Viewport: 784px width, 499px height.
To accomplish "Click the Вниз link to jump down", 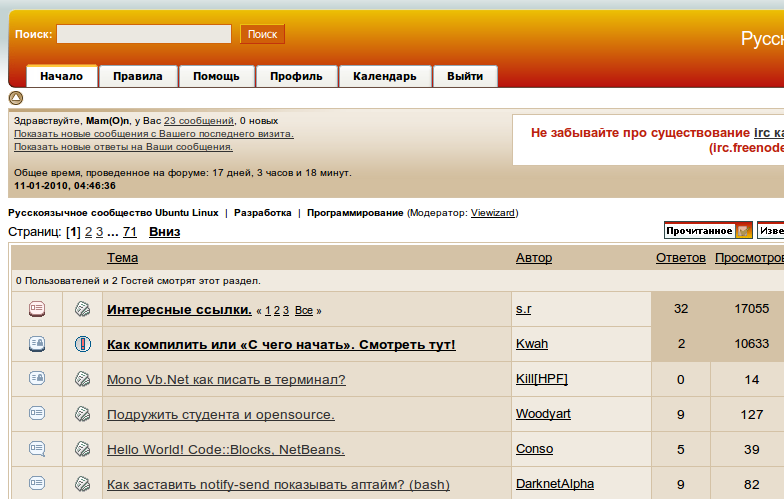I will click(x=164, y=232).
